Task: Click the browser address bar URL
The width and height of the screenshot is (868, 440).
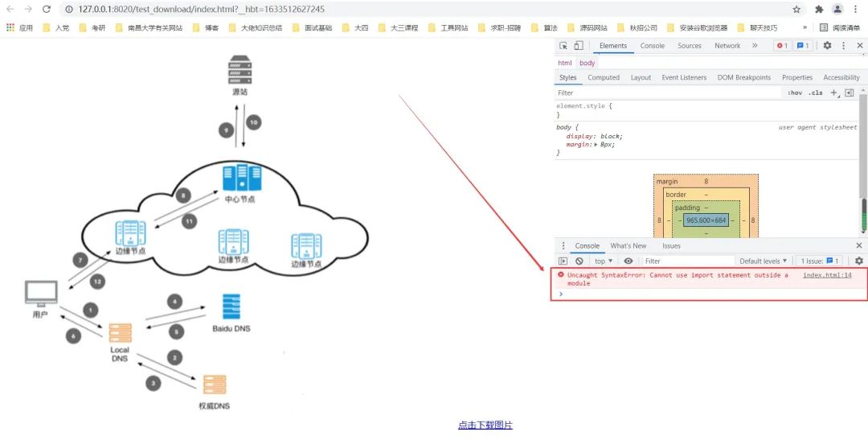Action: 202,10
